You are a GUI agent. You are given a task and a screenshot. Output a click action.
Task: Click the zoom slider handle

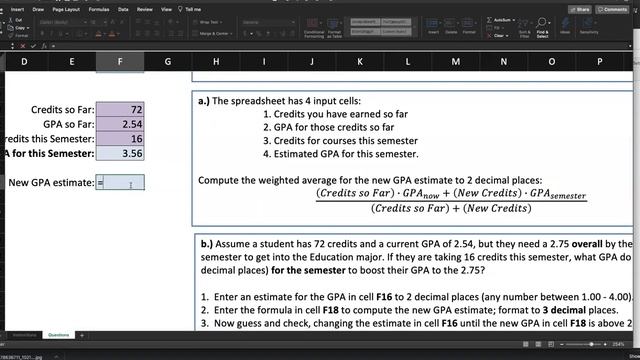tap(591, 344)
